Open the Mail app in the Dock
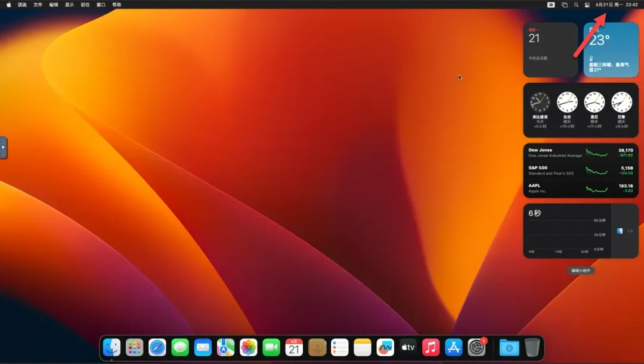The width and height of the screenshot is (644, 364). 203,347
